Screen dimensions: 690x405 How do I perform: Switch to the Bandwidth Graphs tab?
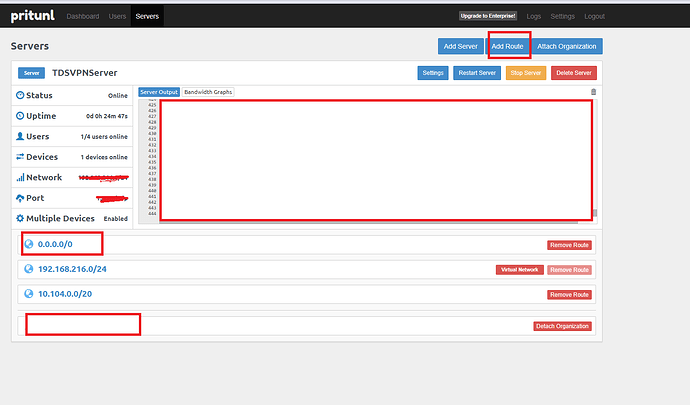208,92
